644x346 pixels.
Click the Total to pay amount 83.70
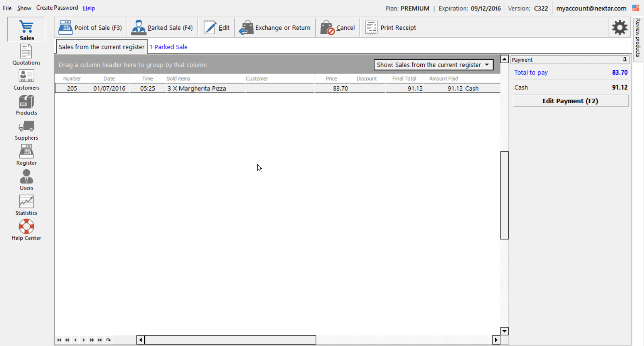620,72
